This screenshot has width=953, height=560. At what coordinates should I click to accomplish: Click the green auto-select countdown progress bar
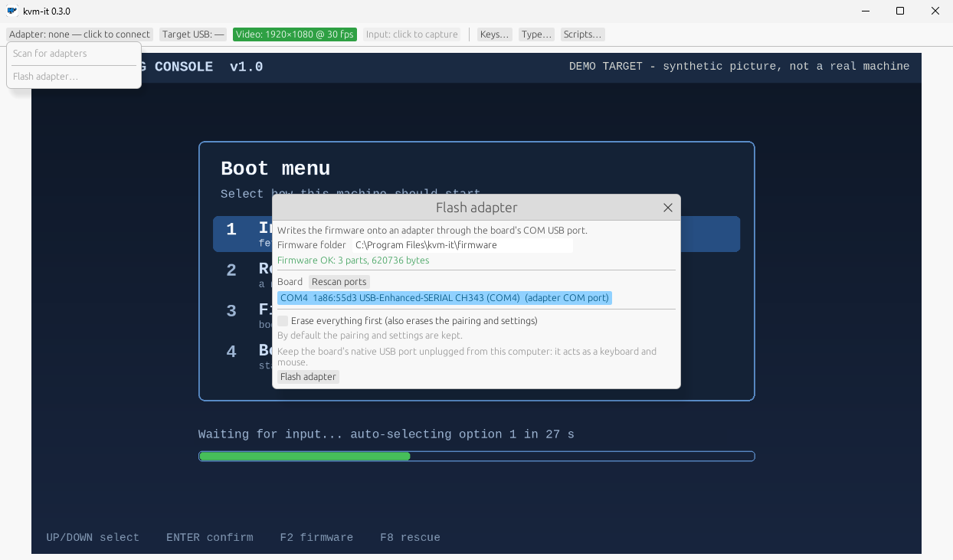click(476, 457)
